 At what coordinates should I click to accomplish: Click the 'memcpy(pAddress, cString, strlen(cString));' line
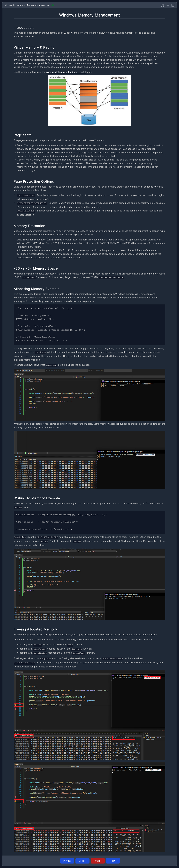44,529
